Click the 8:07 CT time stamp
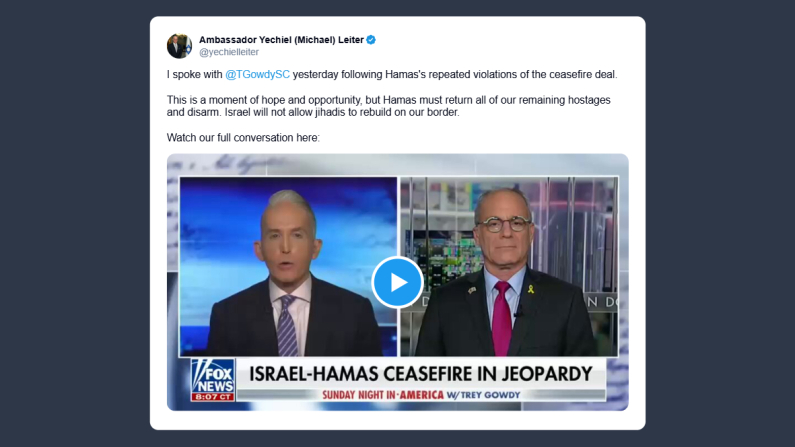 pyautogui.click(x=213, y=397)
